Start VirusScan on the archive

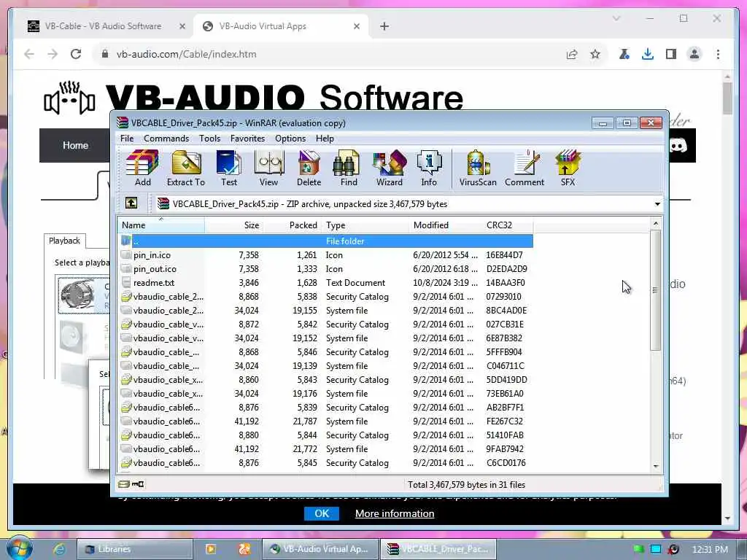pyautogui.click(x=478, y=168)
